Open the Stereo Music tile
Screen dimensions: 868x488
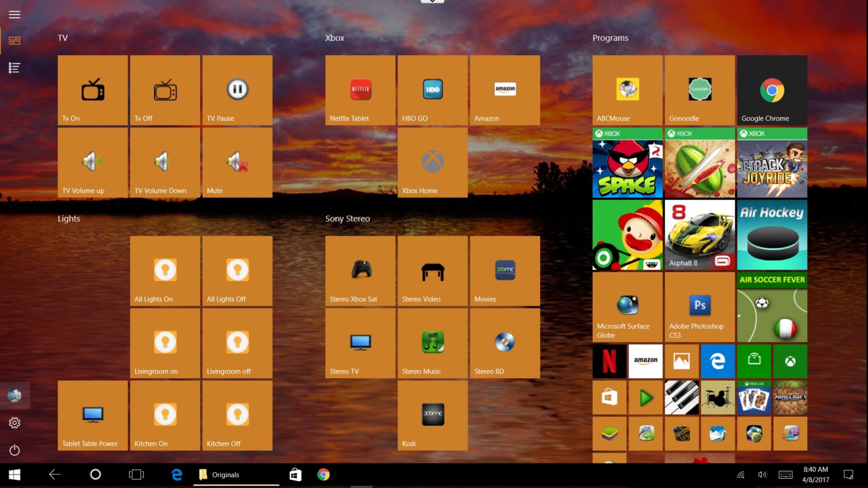pos(433,343)
